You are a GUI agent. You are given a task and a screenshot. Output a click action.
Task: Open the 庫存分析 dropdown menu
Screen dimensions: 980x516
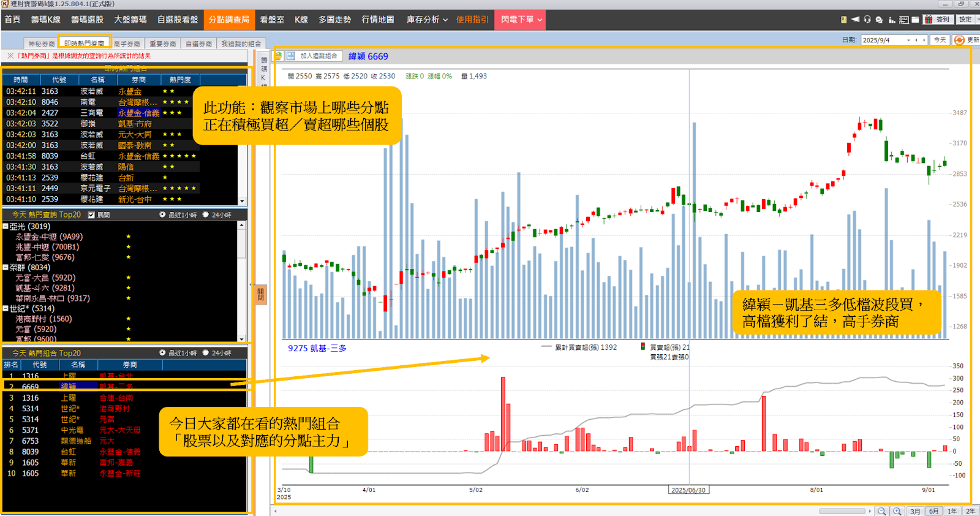(x=427, y=20)
